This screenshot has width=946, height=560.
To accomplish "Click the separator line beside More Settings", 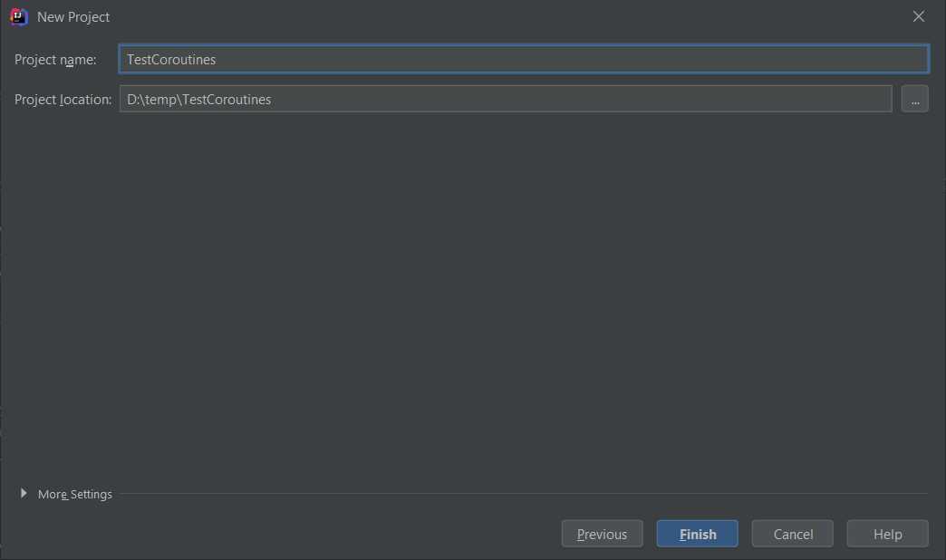I will click(521, 494).
